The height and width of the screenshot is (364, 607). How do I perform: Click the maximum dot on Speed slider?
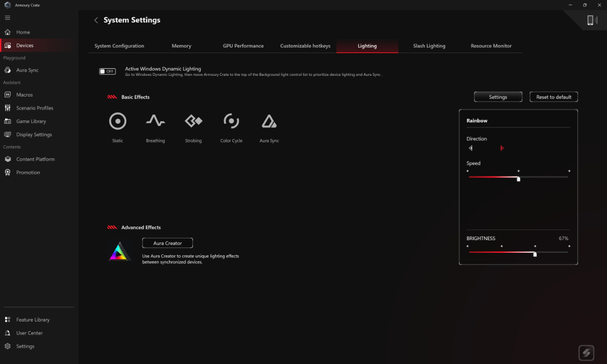569,171
